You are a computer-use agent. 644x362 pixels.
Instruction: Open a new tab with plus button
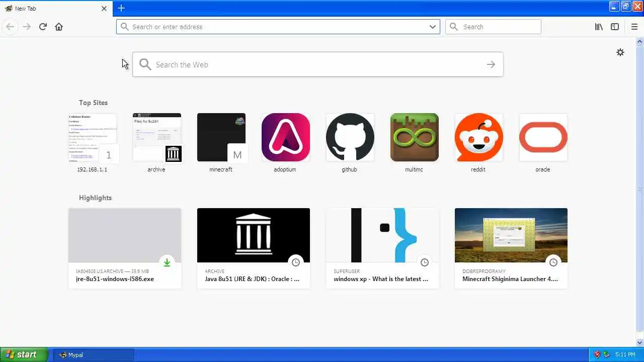pyautogui.click(x=121, y=8)
